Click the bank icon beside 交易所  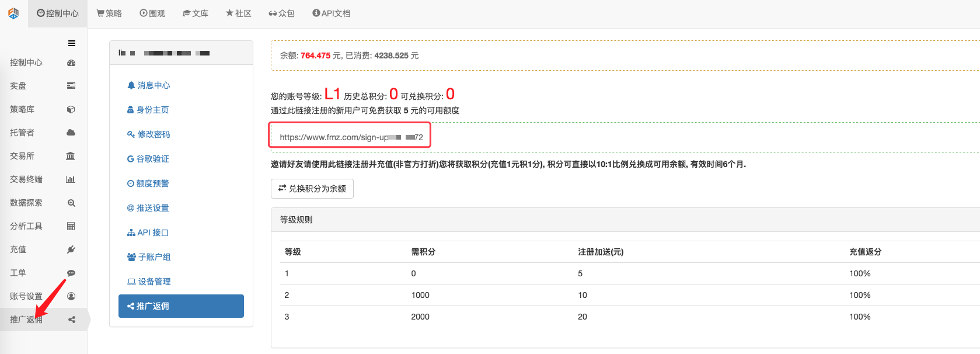pos(71,156)
